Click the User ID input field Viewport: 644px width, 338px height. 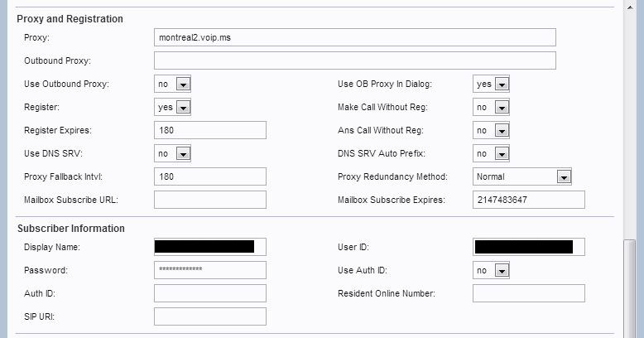point(528,247)
